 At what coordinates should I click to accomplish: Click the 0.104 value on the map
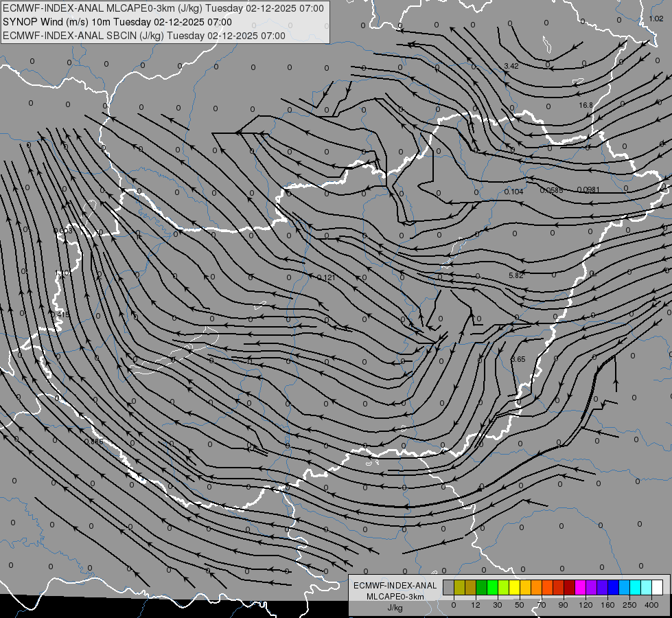point(514,192)
